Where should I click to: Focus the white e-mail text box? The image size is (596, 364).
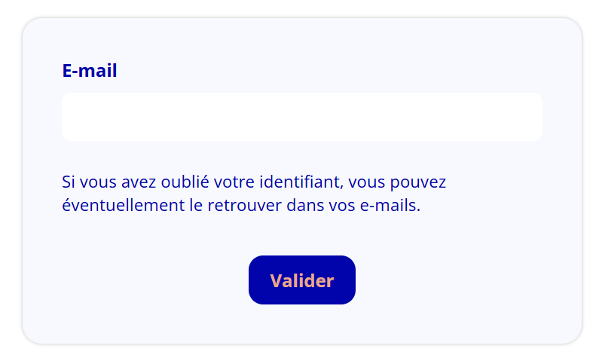pos(301,117)
